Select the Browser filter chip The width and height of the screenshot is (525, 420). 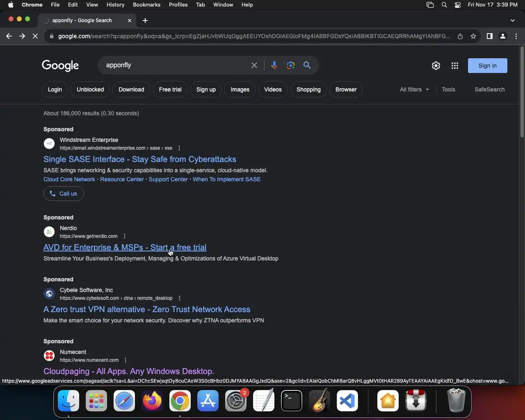tap(346, 89)
